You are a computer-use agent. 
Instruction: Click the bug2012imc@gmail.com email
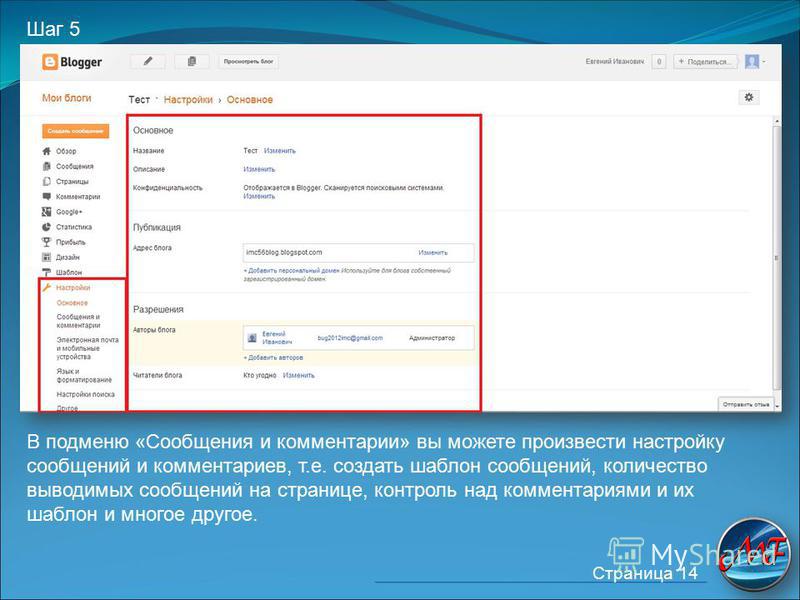(350, 338)
